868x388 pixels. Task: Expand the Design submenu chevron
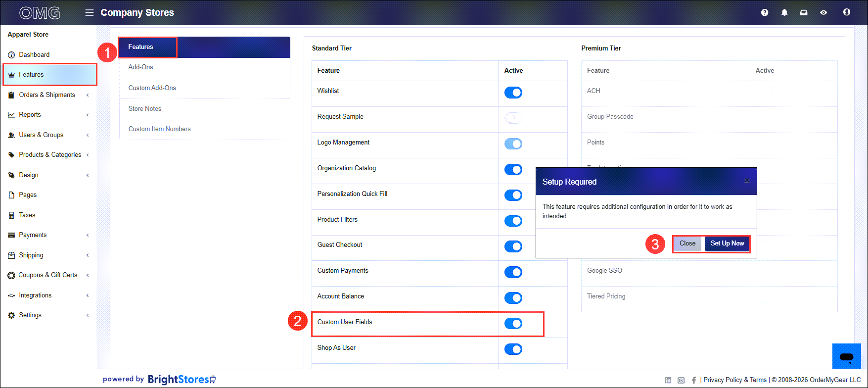(88, 175)
